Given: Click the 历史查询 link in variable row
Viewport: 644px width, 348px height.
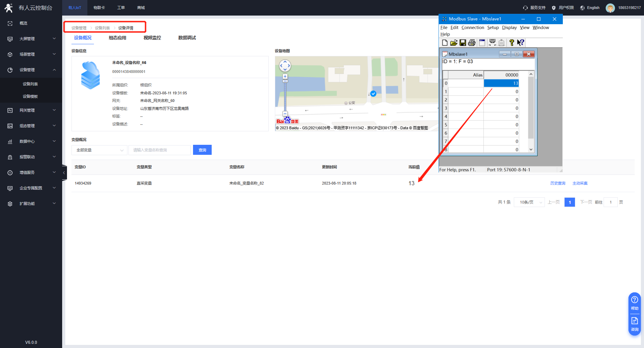Looking at the screenshot, I should (558, 183).
